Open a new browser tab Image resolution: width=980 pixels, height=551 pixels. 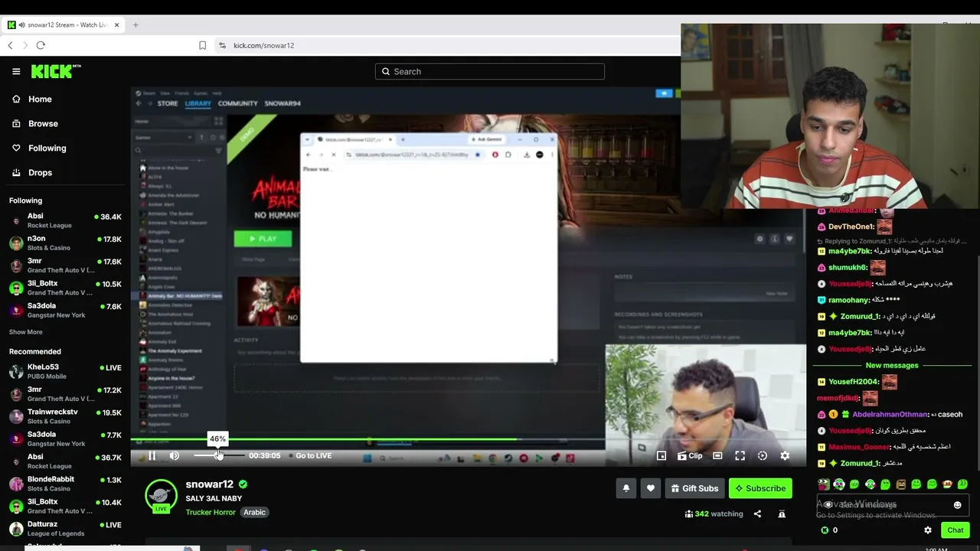pos(136,24)
